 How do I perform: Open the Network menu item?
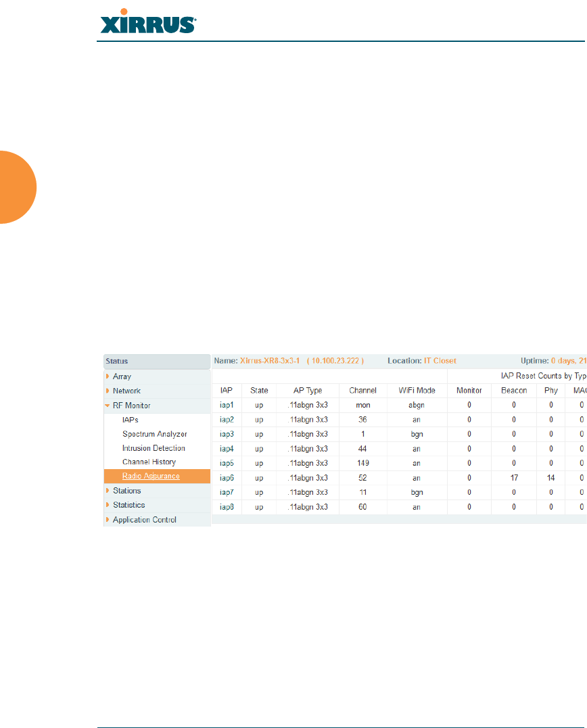coord(126,391)
